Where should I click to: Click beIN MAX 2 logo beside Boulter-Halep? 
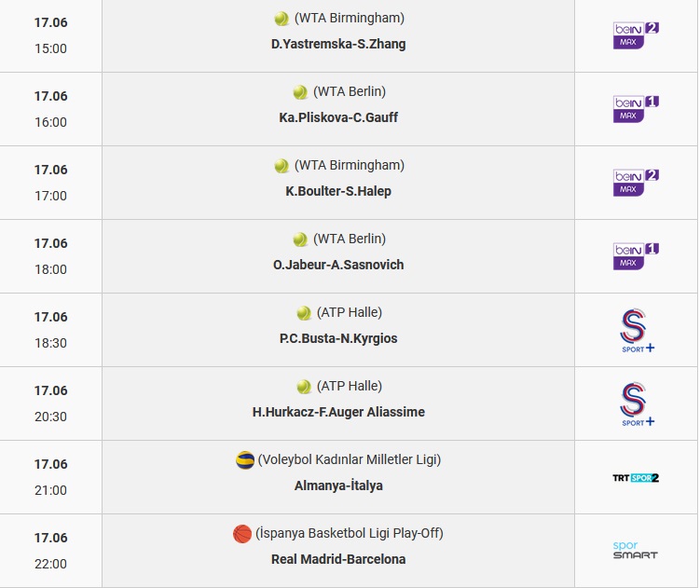point(636,183)
